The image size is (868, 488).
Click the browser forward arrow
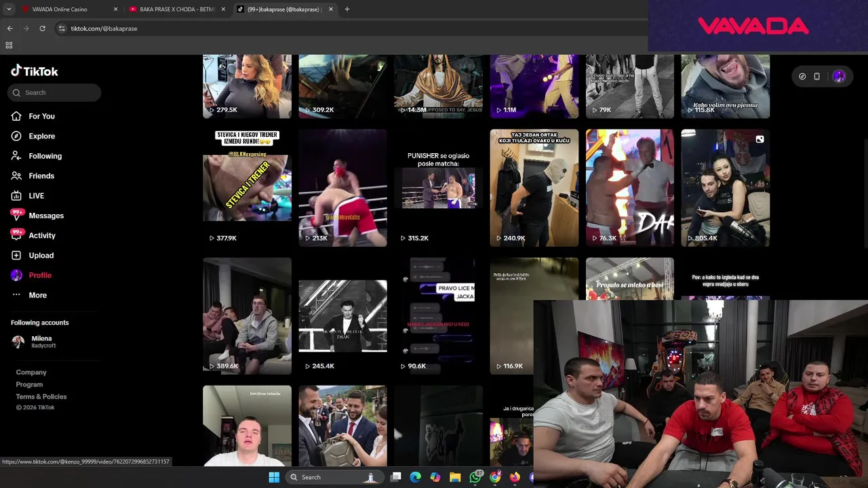tap(26, 28)
